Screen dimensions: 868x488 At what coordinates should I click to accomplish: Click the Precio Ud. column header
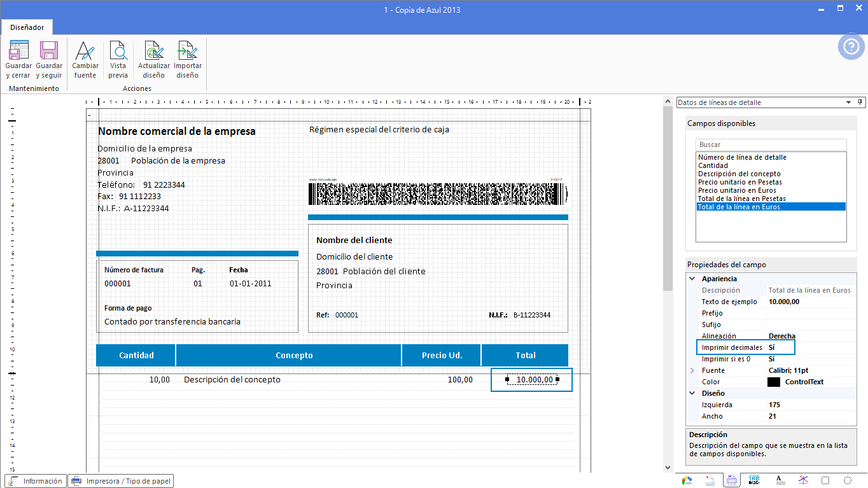tap(442, 355)
